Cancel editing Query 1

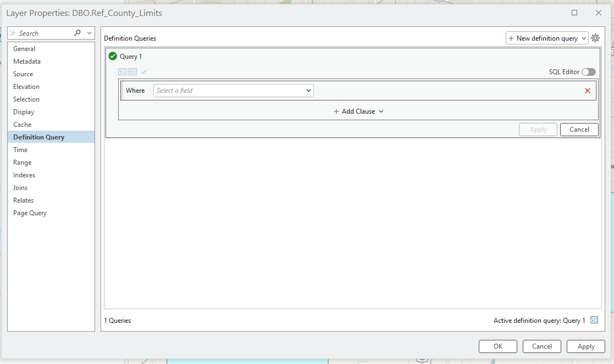point(579,129)
